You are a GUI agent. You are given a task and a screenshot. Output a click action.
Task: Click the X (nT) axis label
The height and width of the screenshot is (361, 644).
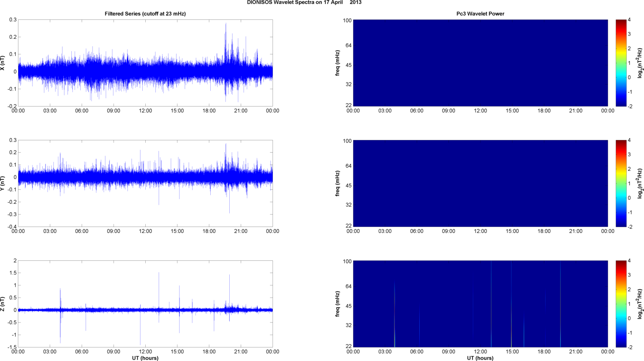3,63
